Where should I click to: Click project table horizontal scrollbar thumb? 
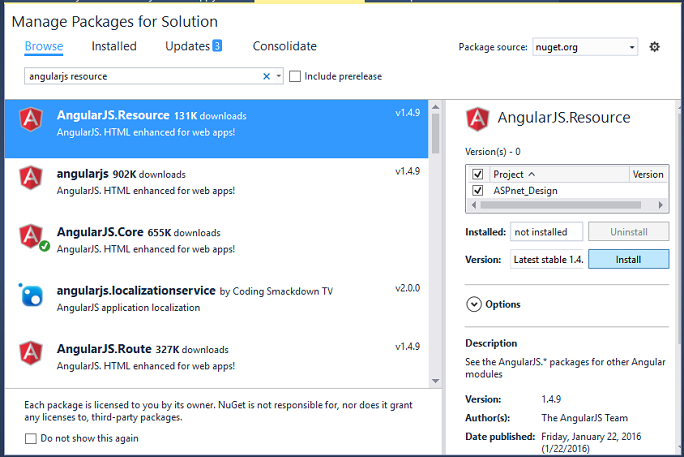[x=561, y=205]
